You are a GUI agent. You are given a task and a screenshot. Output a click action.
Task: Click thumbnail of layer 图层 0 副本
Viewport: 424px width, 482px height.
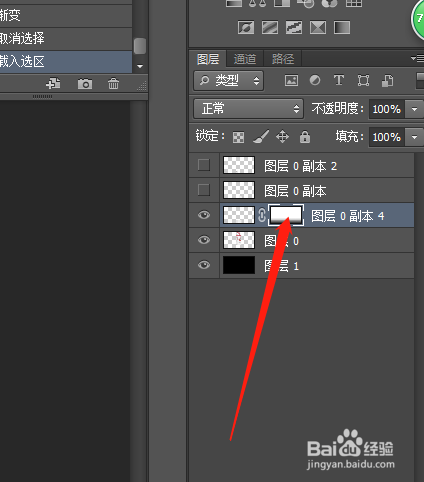click(x=239, y=190)
